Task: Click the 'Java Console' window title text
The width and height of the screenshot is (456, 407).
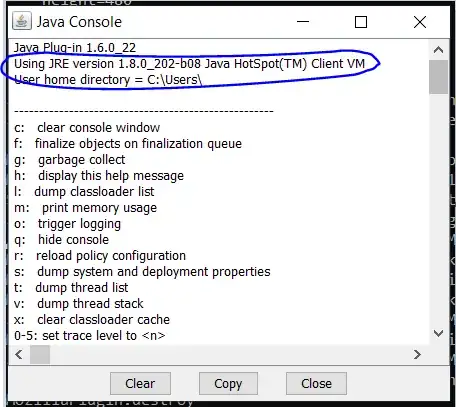Action: tap(79, 22)
